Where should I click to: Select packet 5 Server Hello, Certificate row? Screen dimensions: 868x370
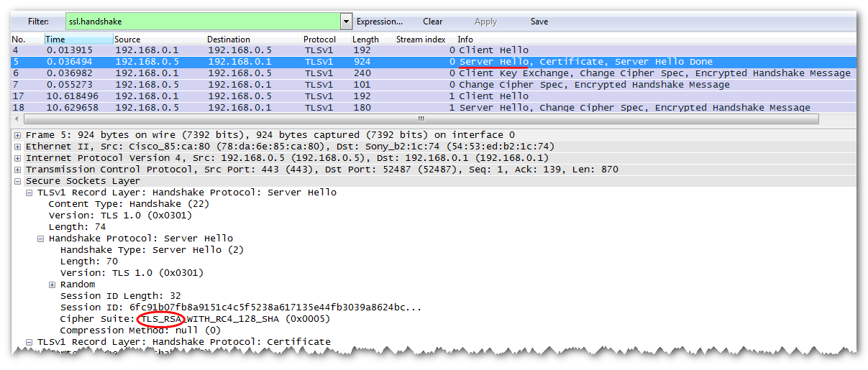(434, 62)
